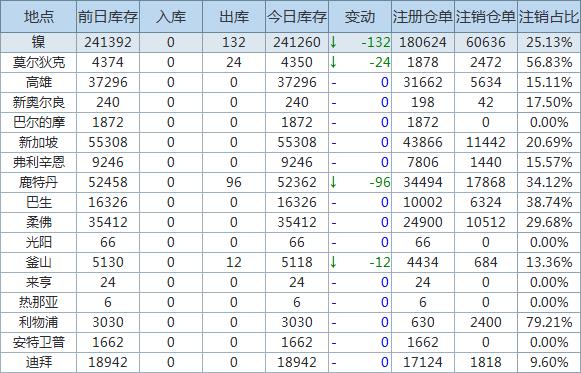Select the 今日库存 column header
The width and height of the screenshot is (581, 373).
[297, 17]
